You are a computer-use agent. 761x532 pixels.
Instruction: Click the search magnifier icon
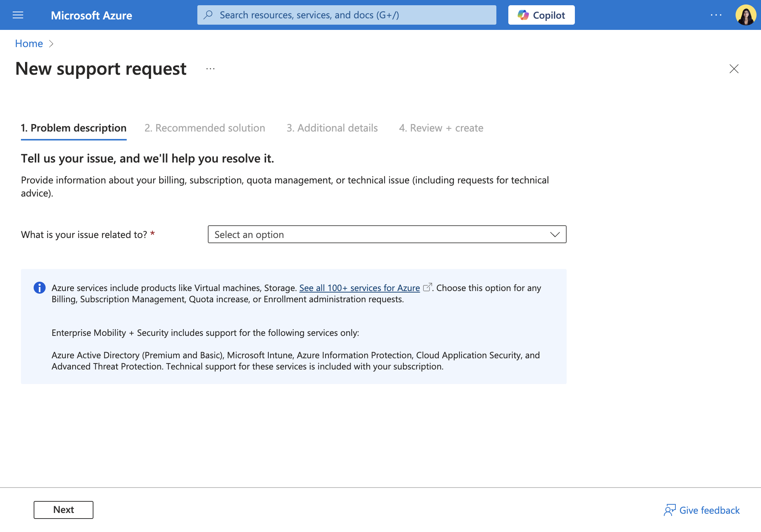click(x=208, y=15)
